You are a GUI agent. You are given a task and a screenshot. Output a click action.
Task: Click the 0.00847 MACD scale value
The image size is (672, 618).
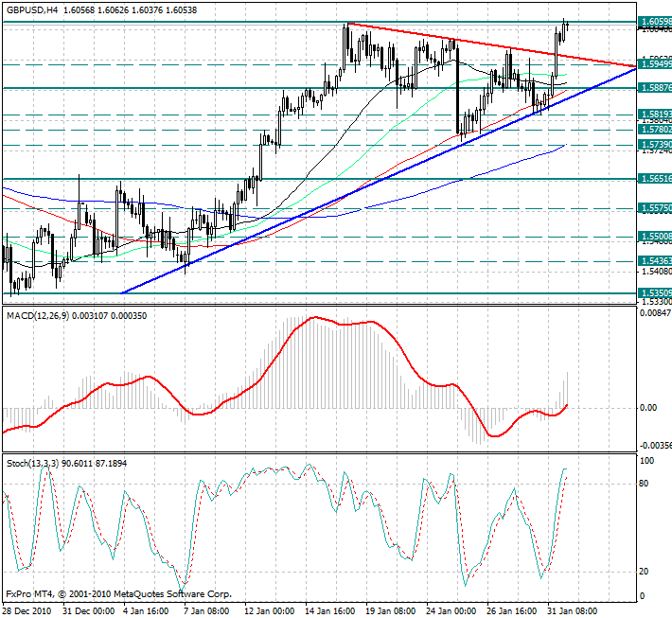click(x=655, y=313)
